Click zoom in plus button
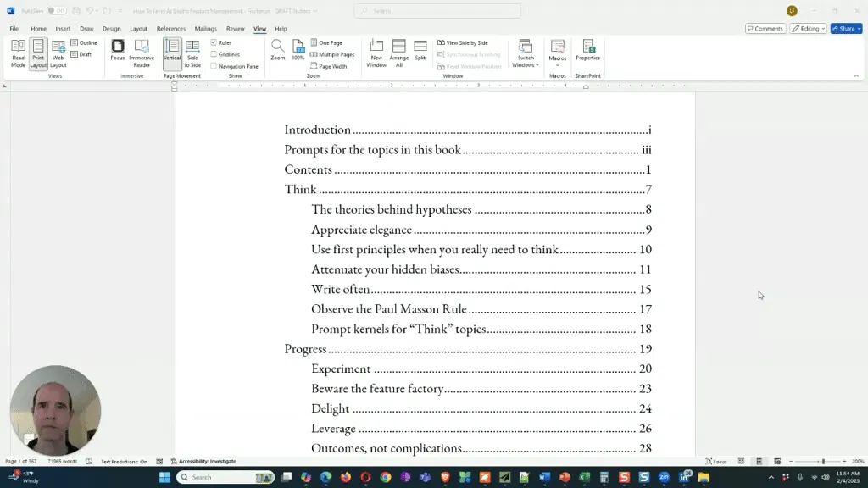Image resolution: width=868 pixels, height=488 pixels. pos(843,461)
